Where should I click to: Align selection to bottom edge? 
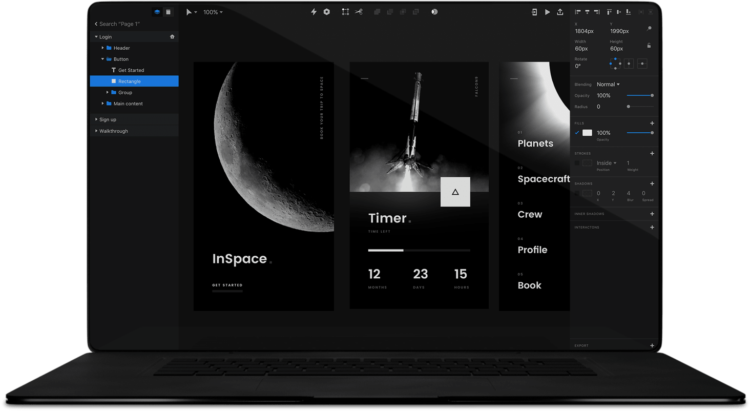click(x=629, y=12)
